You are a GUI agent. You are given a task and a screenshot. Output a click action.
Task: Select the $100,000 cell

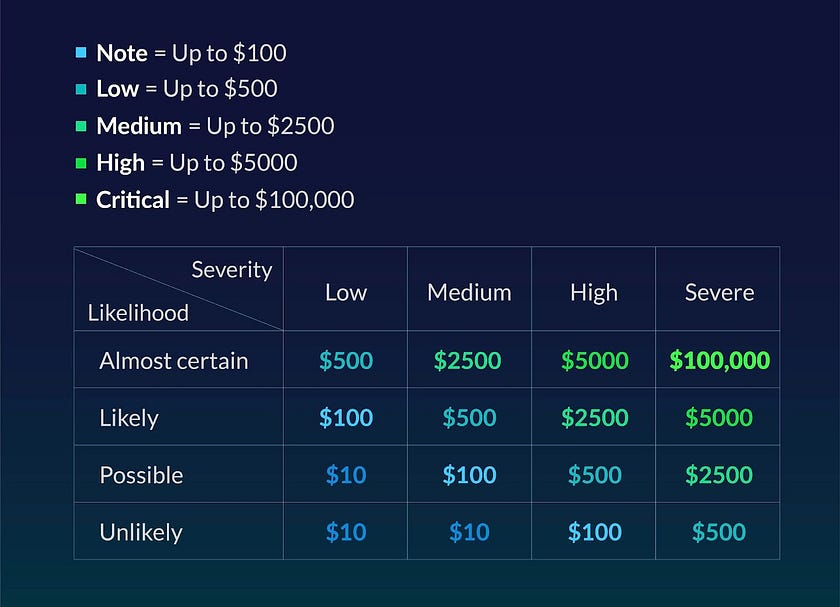click(719, 360)
